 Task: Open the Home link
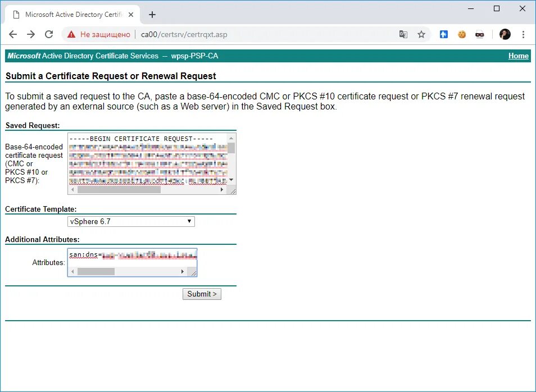coord(518,56)
